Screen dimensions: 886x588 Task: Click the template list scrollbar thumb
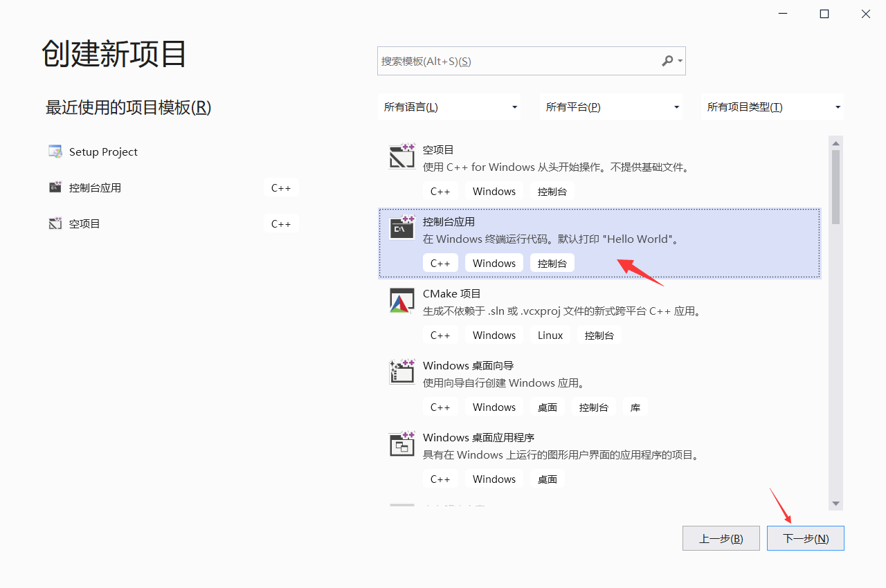click(835, 187)
